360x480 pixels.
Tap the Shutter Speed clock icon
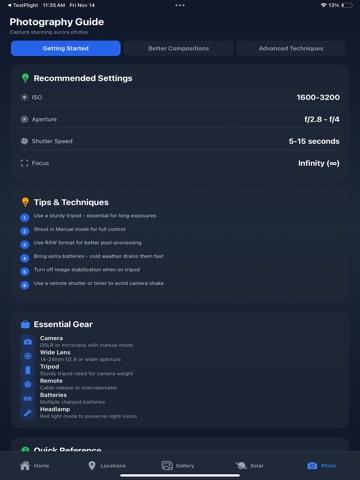pos(24,141)
